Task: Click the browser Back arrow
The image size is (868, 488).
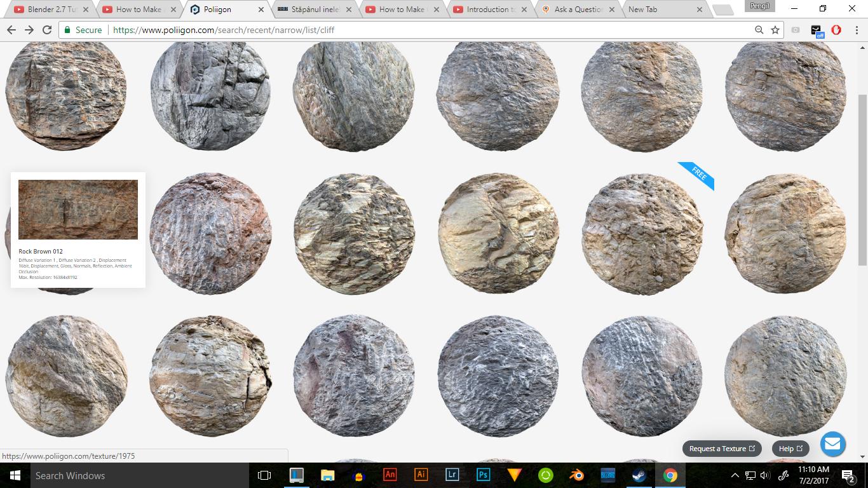Action: 11,30
